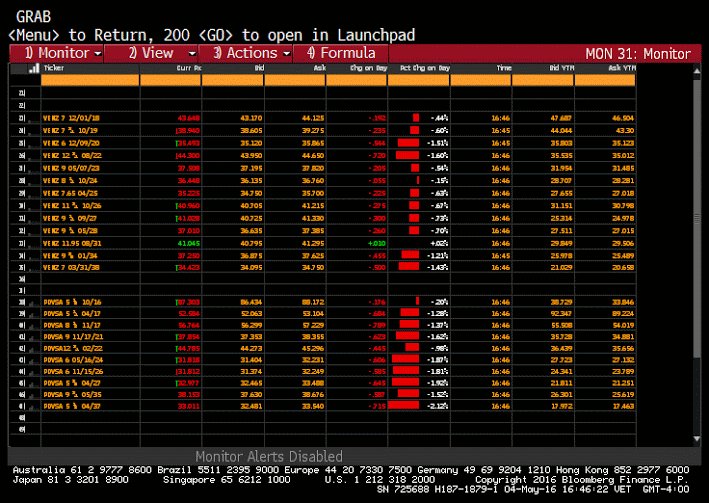Open mini chart icon for PDVSA 6 05/16/24 row

(x=32, y=361)
